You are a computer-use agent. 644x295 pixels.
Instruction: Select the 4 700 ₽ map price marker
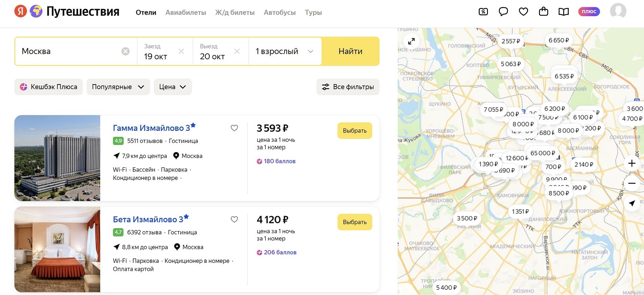coord(632,118)
